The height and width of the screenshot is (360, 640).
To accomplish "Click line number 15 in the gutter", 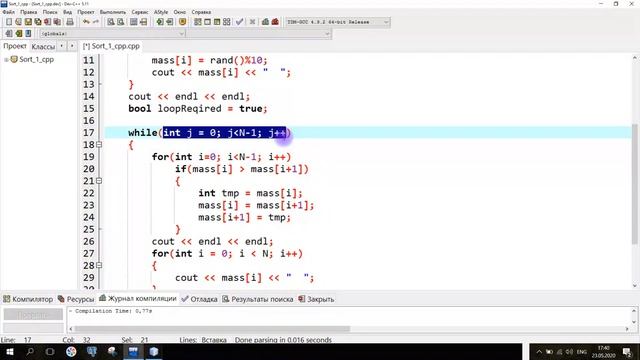I will tap(89, 109).
